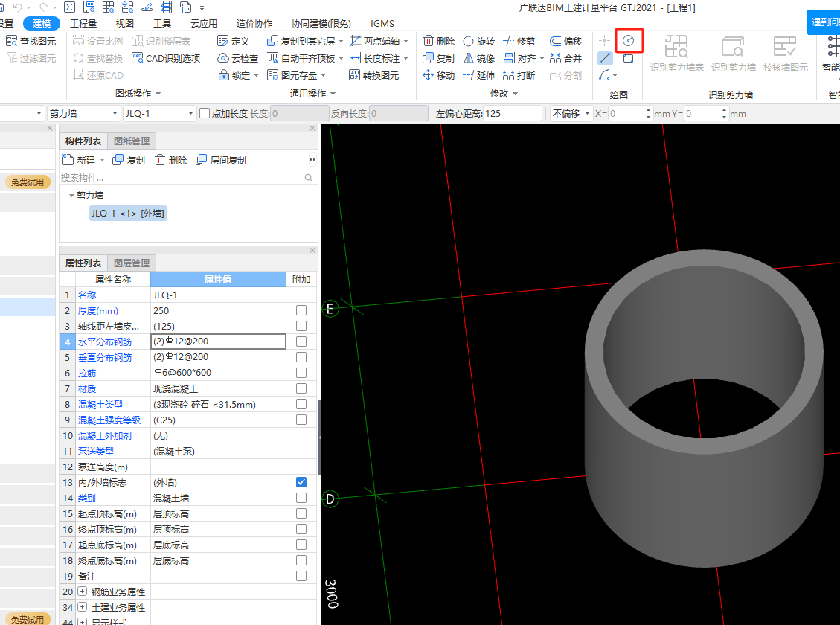This screenshot has width=840, height=625.
Task: Collapse the 剪力墙 tree node
Action: (x=71, y=196)
